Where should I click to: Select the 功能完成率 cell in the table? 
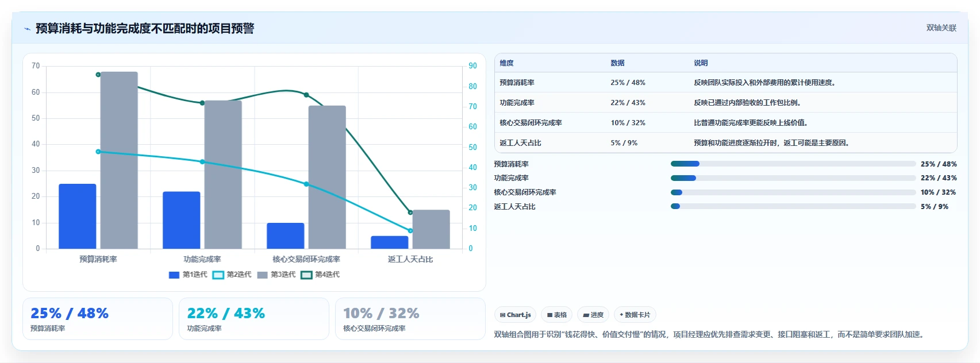(x=517, y=103)
